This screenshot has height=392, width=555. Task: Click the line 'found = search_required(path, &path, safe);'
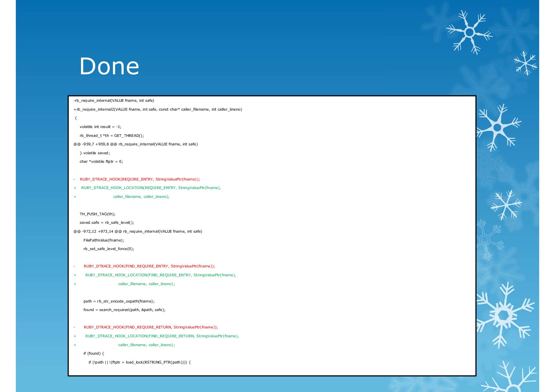point(124,310)
